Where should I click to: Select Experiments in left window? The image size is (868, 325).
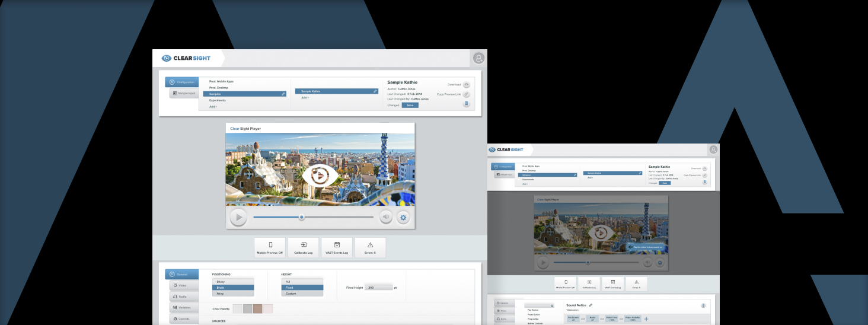point(217,100)
